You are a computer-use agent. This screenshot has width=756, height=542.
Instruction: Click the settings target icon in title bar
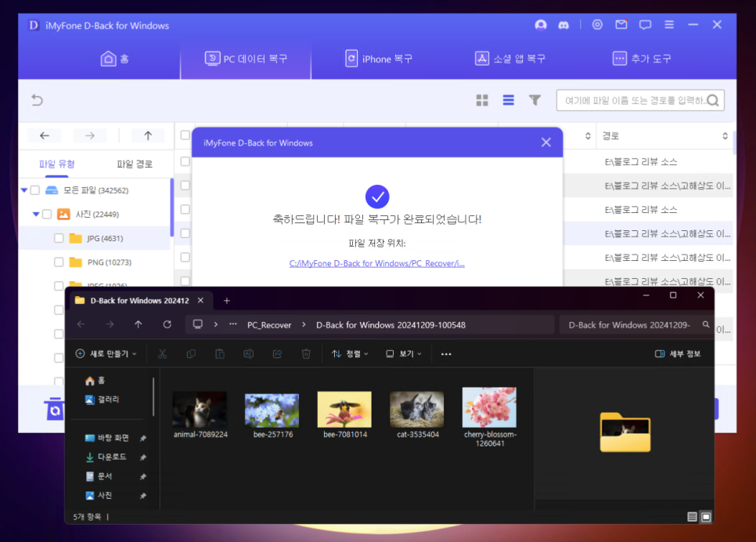click(597, 24)
